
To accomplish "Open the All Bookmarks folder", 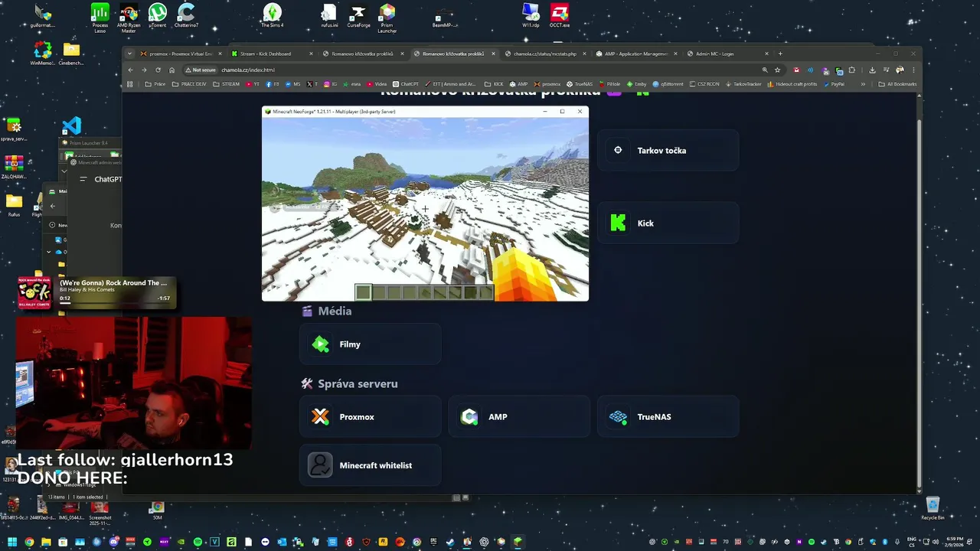I will tap(897, 84).
